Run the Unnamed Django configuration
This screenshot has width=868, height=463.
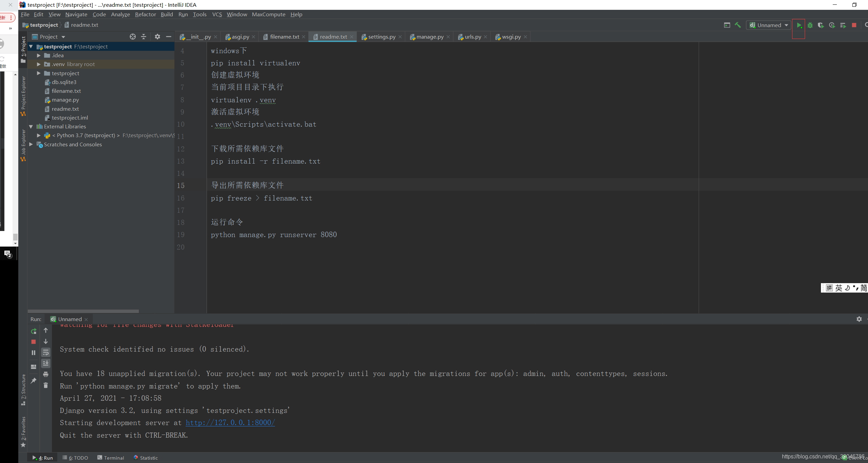point(799,25)
